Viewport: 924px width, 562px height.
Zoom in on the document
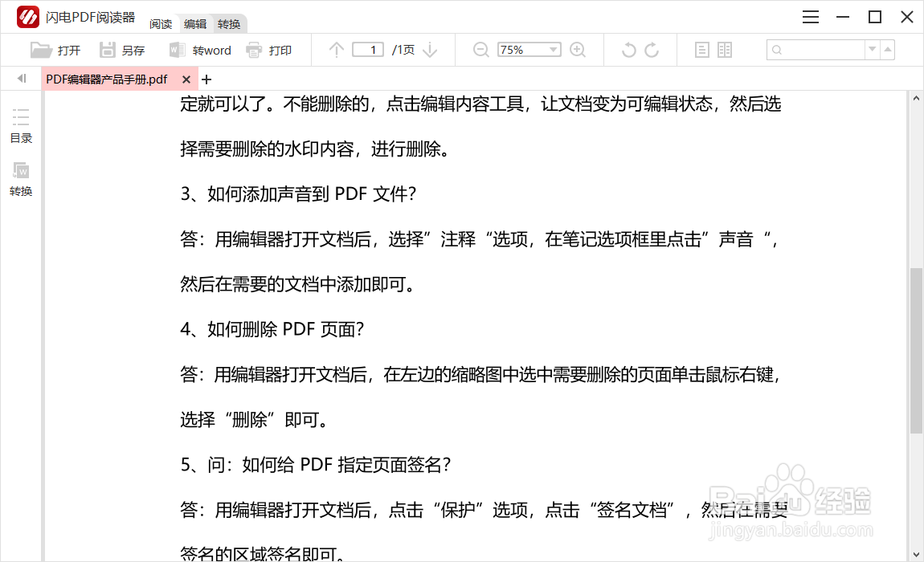click(578, 49)
